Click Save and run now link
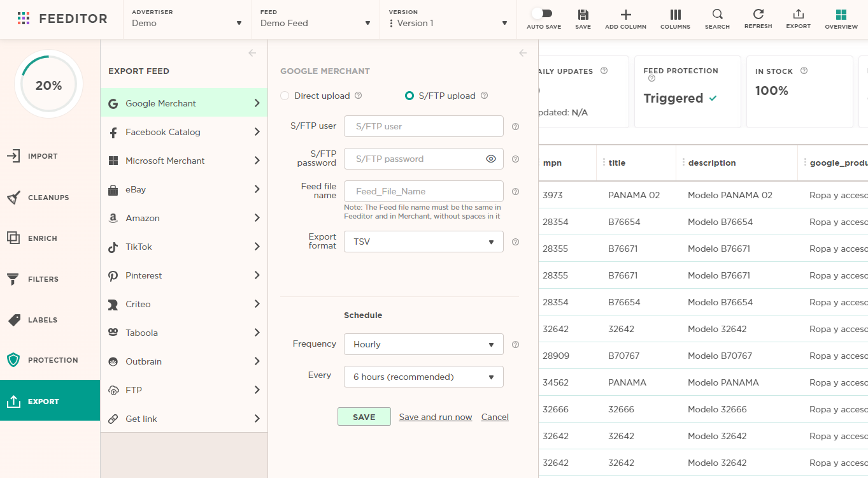868x478 pixels. point(436,417)
